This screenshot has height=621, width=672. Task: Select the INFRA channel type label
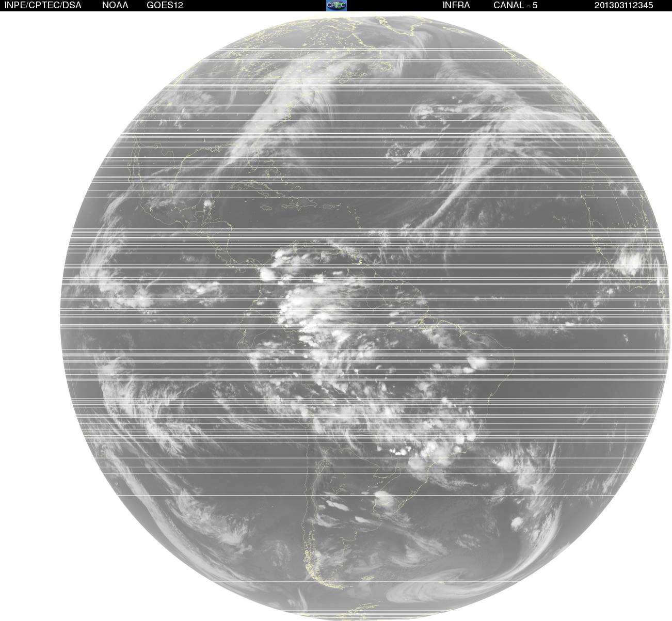(x=456, y=5)
